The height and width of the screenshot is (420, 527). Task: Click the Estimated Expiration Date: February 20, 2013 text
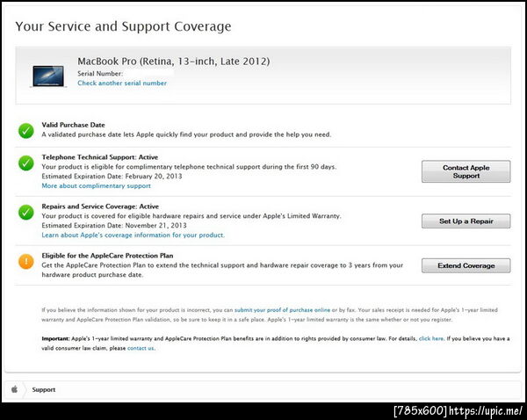(x=112, y=177)
